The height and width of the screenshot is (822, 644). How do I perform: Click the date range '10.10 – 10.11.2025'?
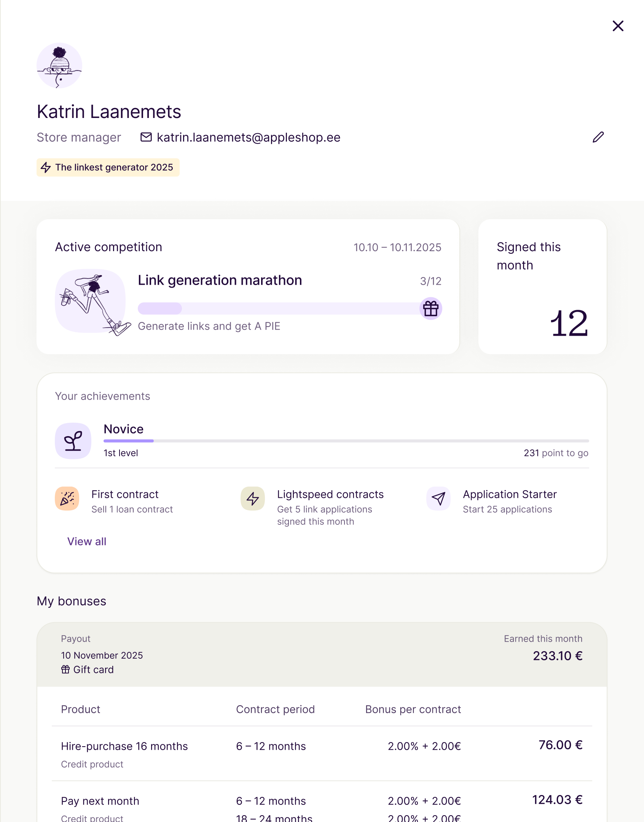click(397, 247)
